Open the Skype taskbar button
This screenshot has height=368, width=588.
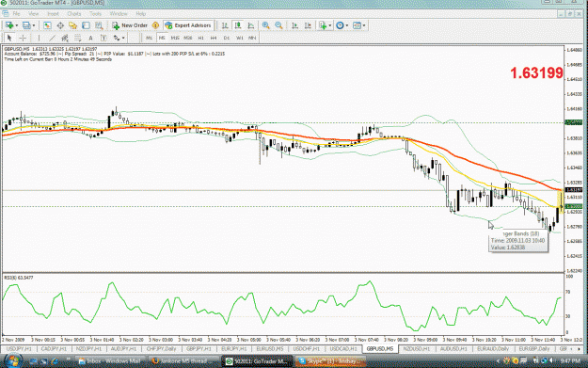coord(330,361)
